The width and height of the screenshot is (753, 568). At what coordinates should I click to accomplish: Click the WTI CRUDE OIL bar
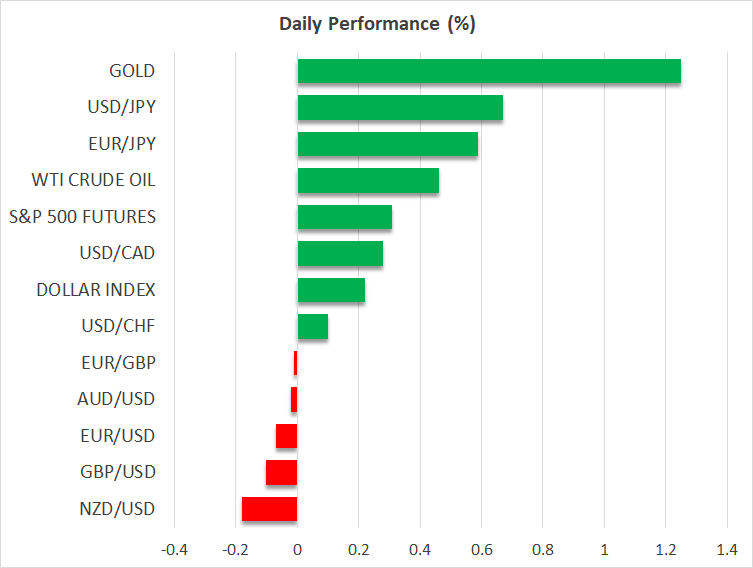368,181
